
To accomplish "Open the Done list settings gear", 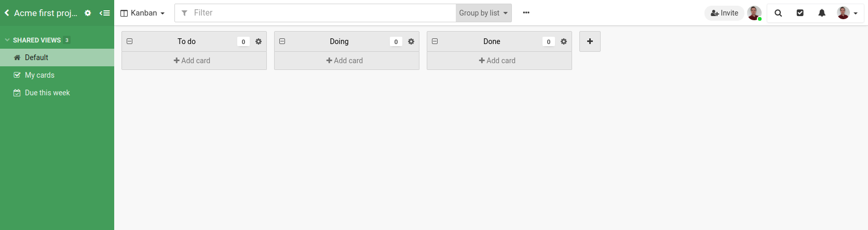I will (564, 41).
